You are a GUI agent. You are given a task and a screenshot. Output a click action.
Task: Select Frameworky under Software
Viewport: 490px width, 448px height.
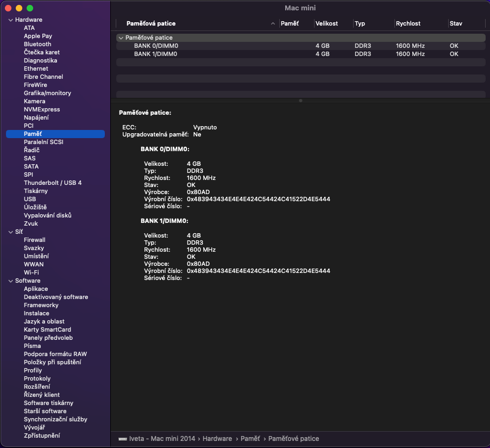[x=41, y=305]
